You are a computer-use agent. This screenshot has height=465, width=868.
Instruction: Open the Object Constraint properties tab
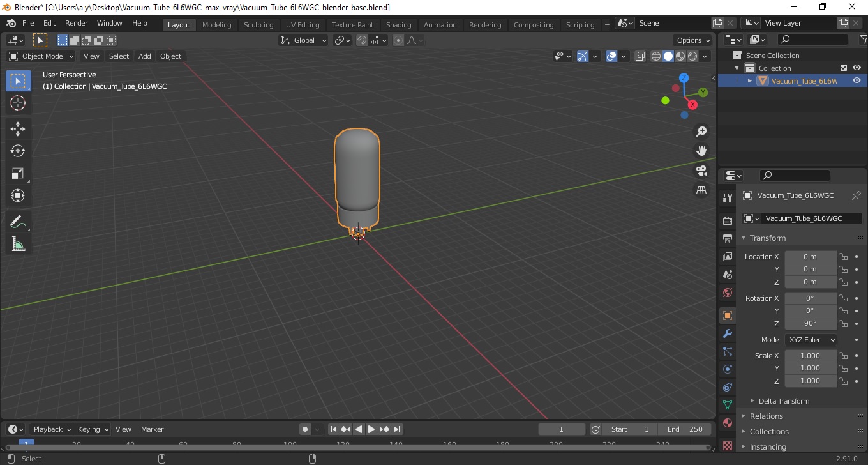point(728,387)
